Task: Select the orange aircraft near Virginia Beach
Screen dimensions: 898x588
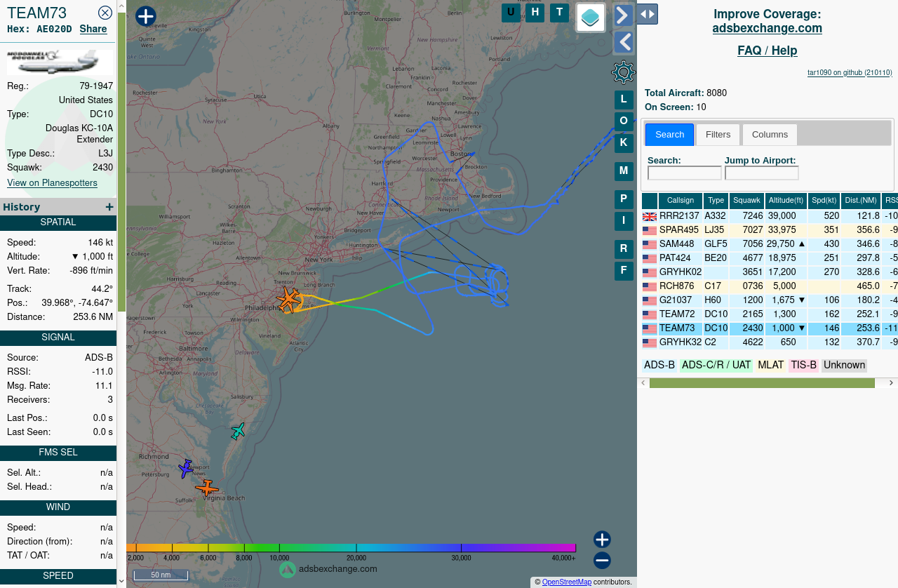Action: tap(207, 488)
